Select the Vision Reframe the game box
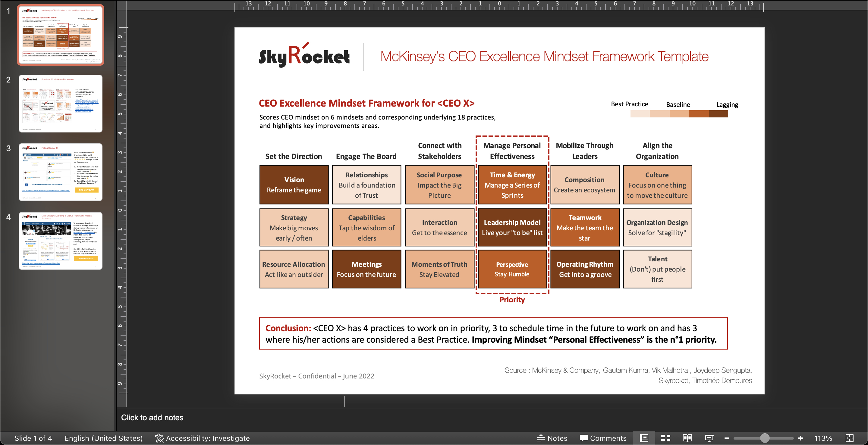The image size is (868, 445). coord(294,185)
